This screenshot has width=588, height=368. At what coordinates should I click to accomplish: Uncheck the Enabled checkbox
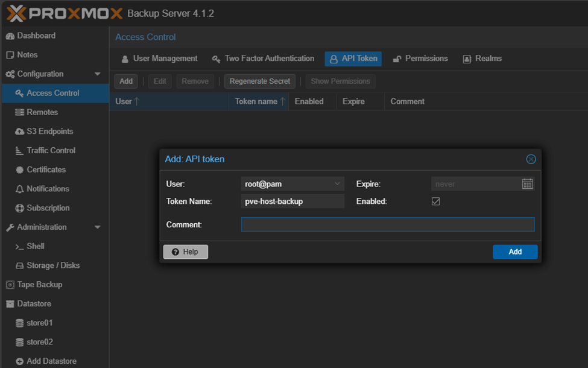coord(435,201)
